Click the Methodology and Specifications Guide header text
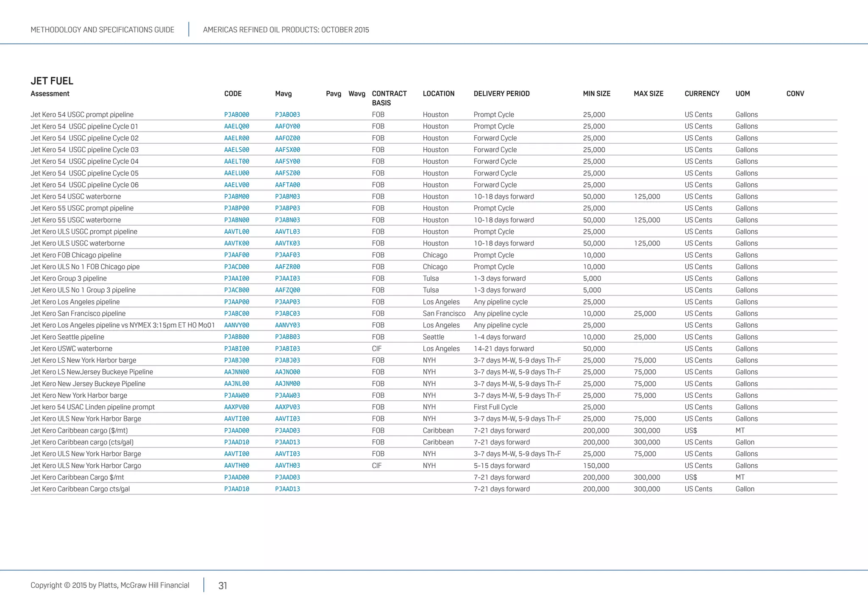Screen dimensions: 868x614 point(102,30)
